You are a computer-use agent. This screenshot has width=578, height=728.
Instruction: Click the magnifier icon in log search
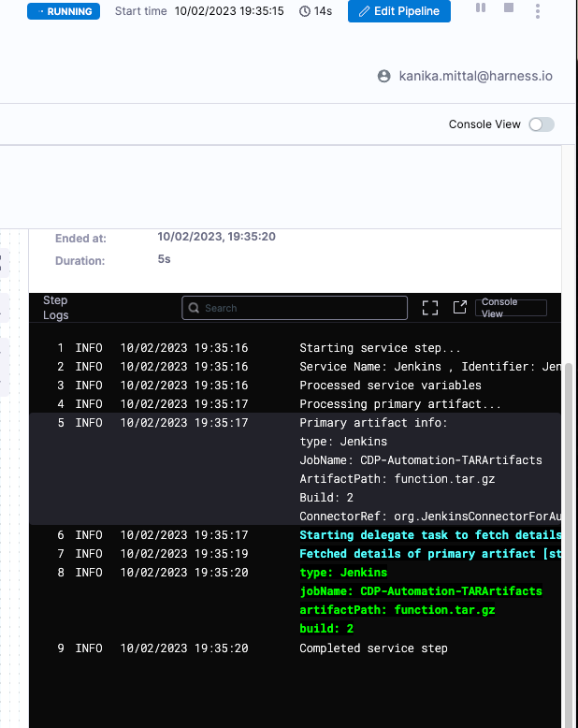click(194, 308)
